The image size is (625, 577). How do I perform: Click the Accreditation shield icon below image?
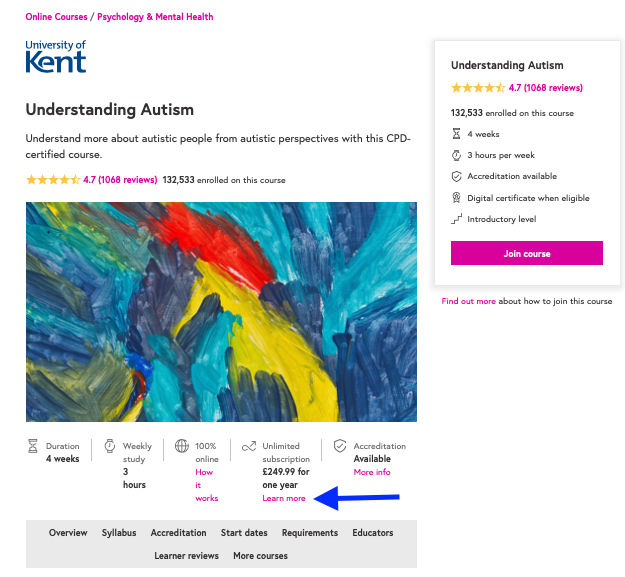[340, 446]
